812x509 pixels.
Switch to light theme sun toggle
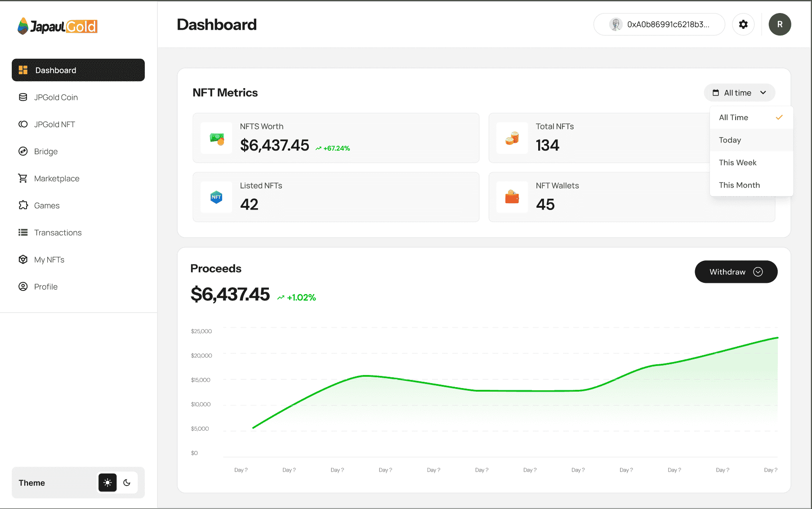(x=107, y=482)
